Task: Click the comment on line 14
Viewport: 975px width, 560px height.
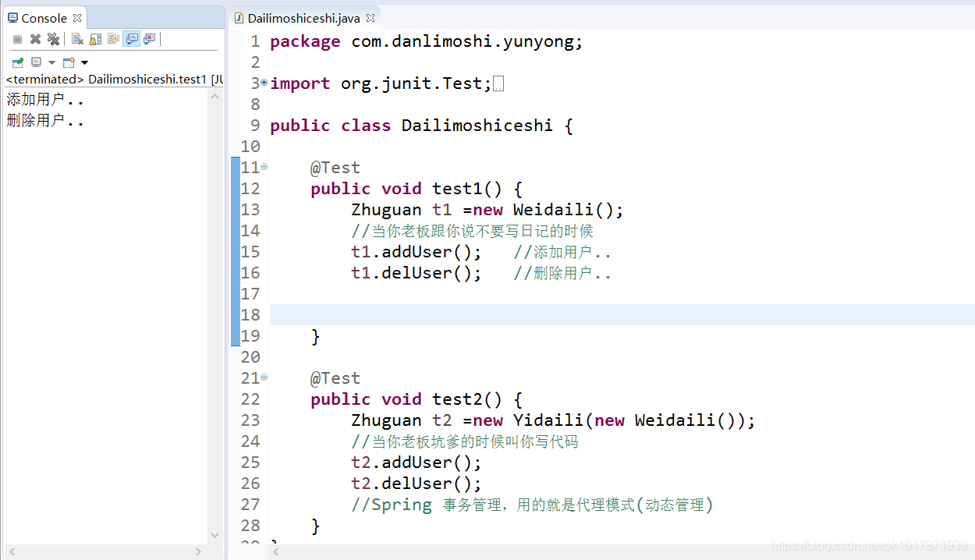Action: [472, 231]
